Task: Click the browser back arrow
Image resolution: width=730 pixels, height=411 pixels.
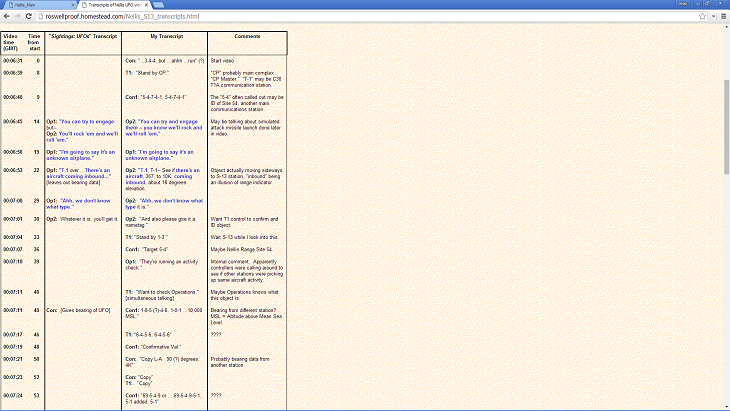Action: coord(7,17)
